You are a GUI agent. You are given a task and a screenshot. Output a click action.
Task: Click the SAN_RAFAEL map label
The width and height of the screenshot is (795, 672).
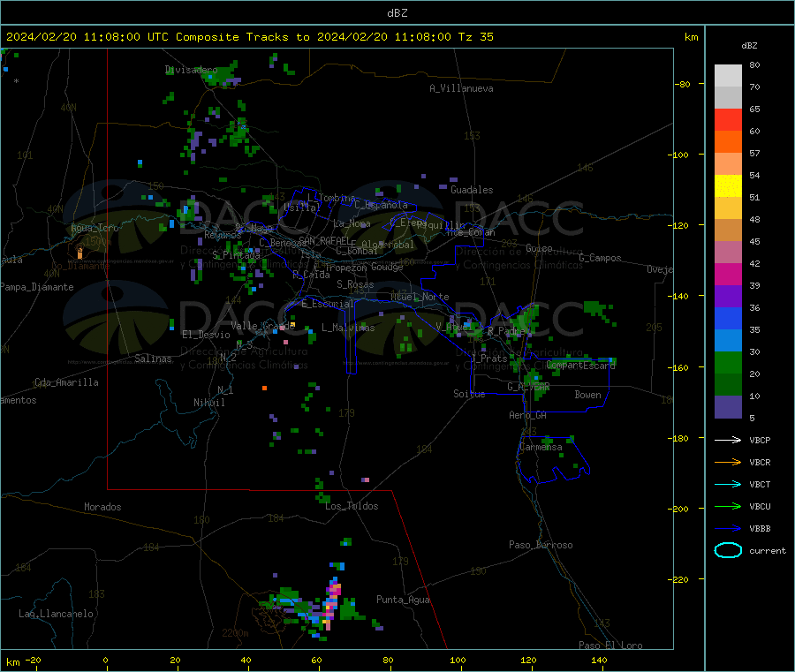(323, 240)
